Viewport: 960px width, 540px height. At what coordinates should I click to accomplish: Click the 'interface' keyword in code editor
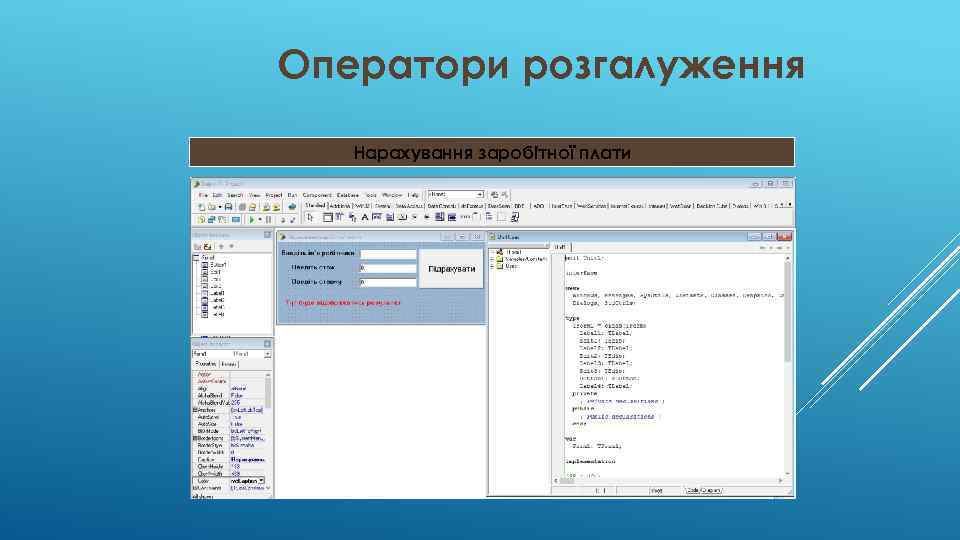(581, 273)
